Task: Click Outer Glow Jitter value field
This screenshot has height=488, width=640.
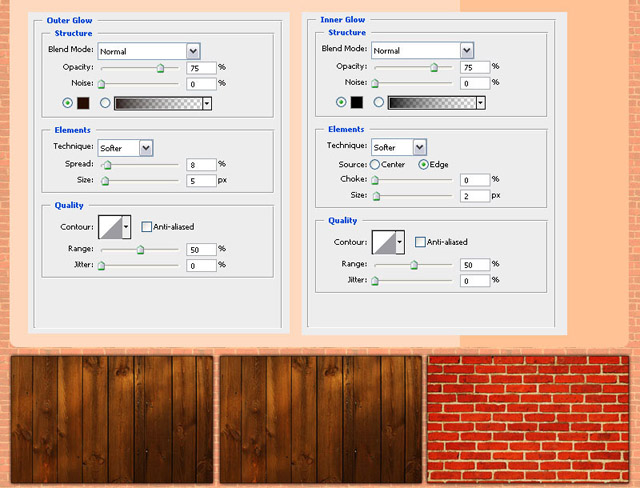Action: point(201,266)
